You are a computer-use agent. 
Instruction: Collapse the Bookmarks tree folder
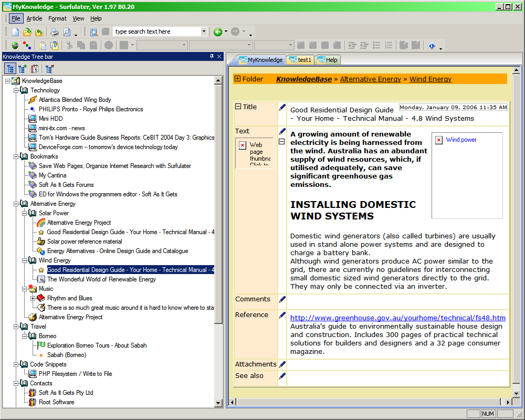tap(16, 156)
